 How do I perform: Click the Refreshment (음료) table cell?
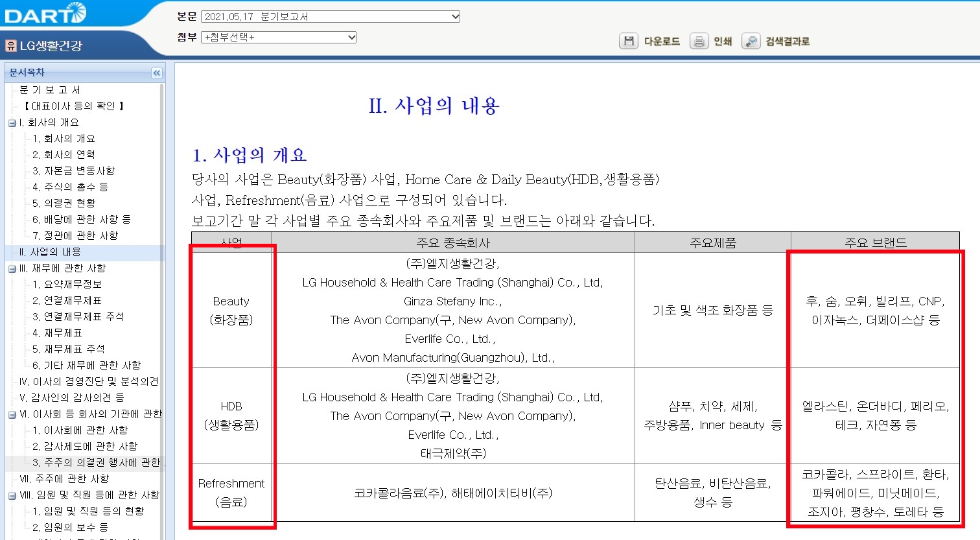coord(231,493)
